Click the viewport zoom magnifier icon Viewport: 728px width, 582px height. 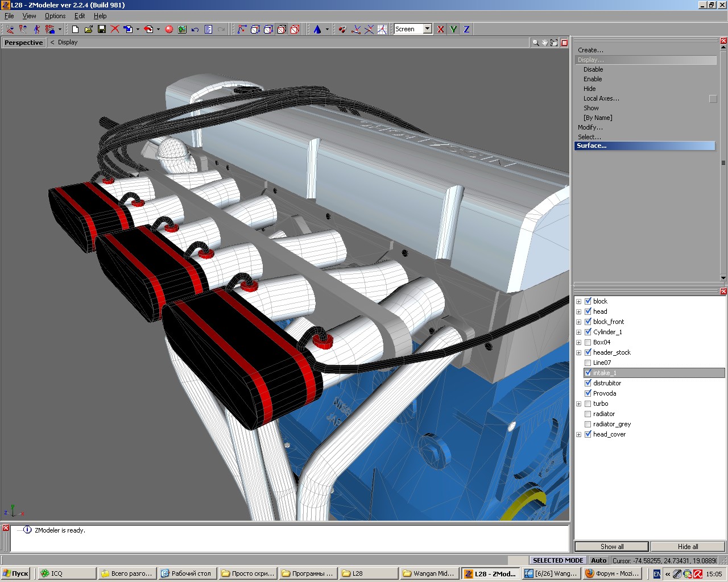[x=535, y=43]
